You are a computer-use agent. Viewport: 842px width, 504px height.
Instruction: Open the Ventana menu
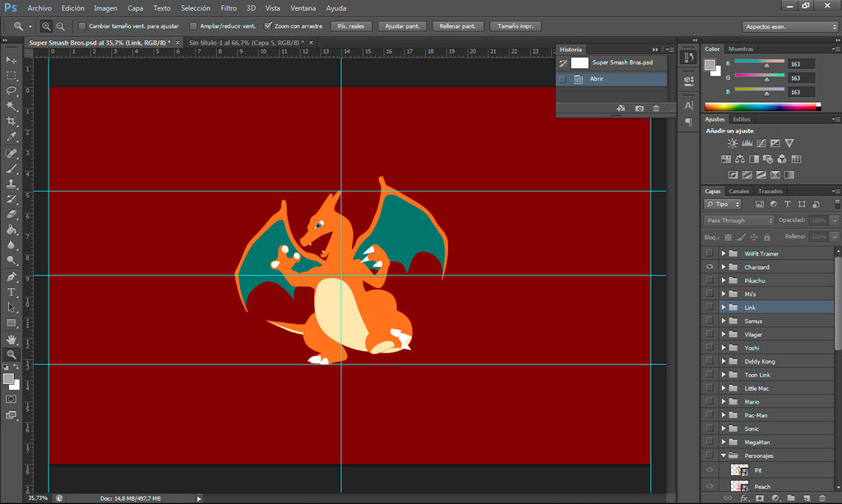point(303,8)
